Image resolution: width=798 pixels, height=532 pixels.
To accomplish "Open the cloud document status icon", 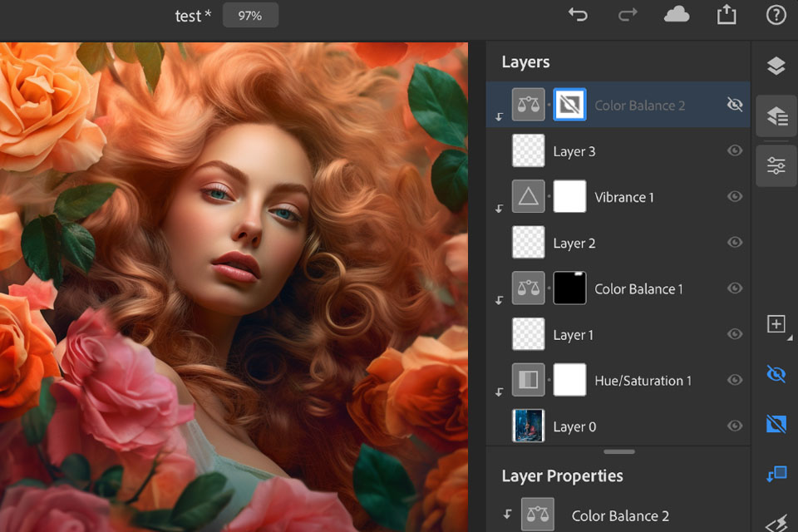I will coord(677,15).
